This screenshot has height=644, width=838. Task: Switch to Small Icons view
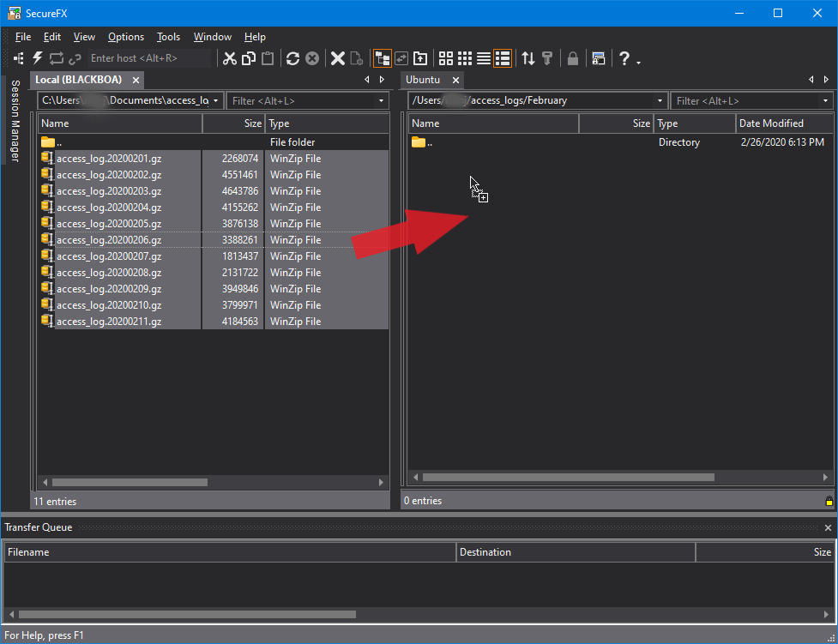coord(465,58)
